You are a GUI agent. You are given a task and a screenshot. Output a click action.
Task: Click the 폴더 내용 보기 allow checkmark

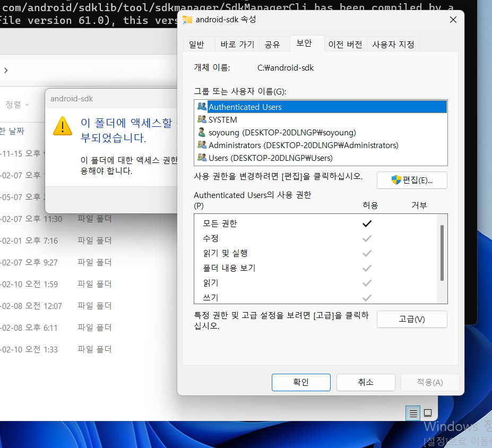point(367,268)
